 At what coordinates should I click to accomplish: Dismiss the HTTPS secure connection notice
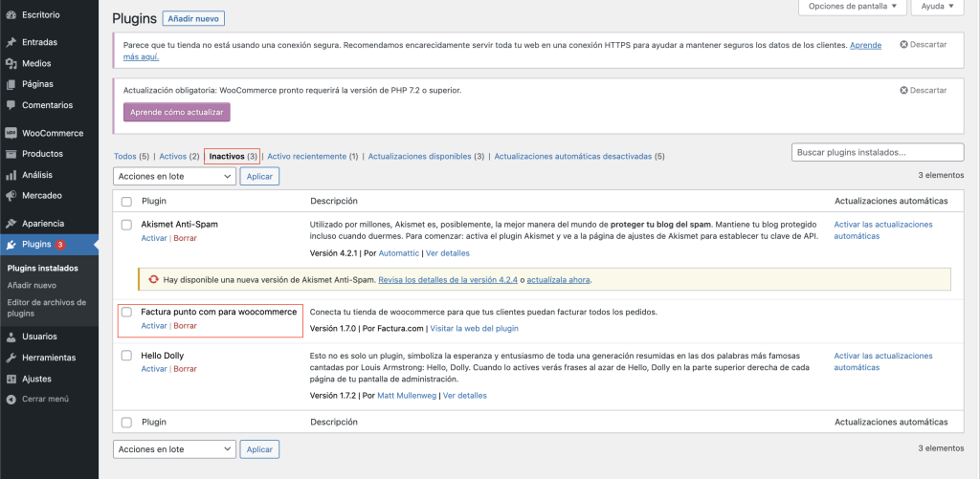(924, 45)
